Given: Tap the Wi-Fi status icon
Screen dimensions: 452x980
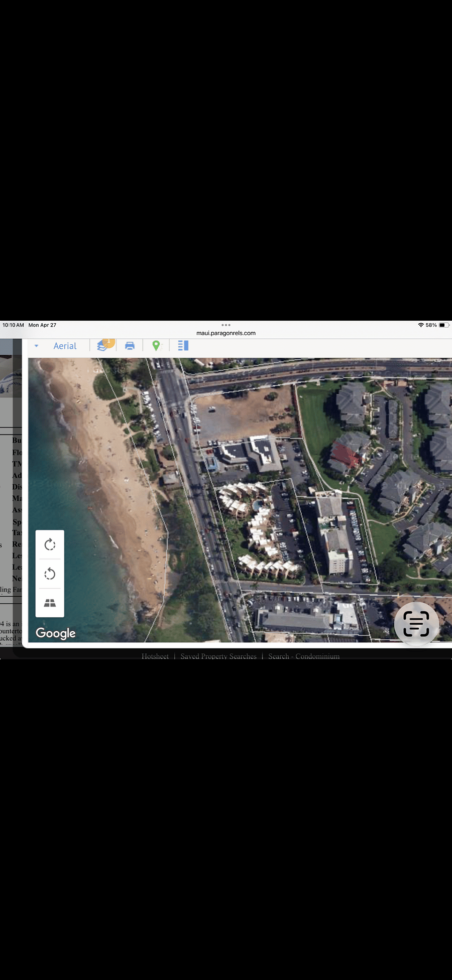Looking at the screenshot, I should [421, 325].
